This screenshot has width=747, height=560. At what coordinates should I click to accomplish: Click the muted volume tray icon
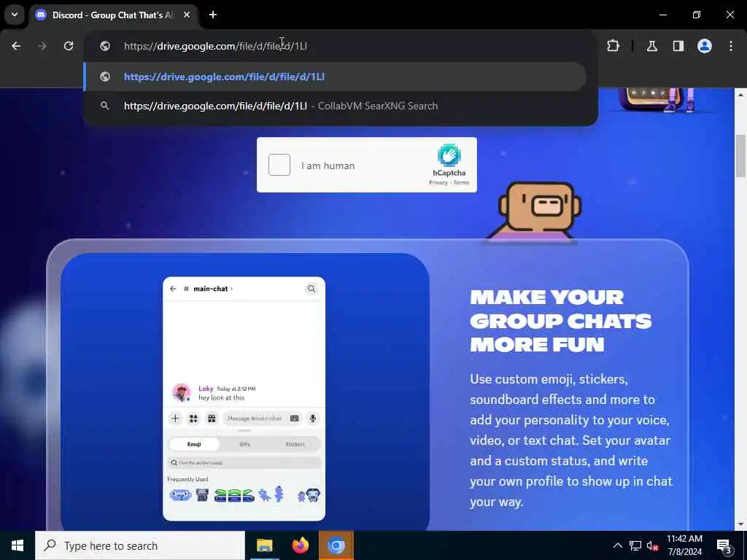click(652, 545)
